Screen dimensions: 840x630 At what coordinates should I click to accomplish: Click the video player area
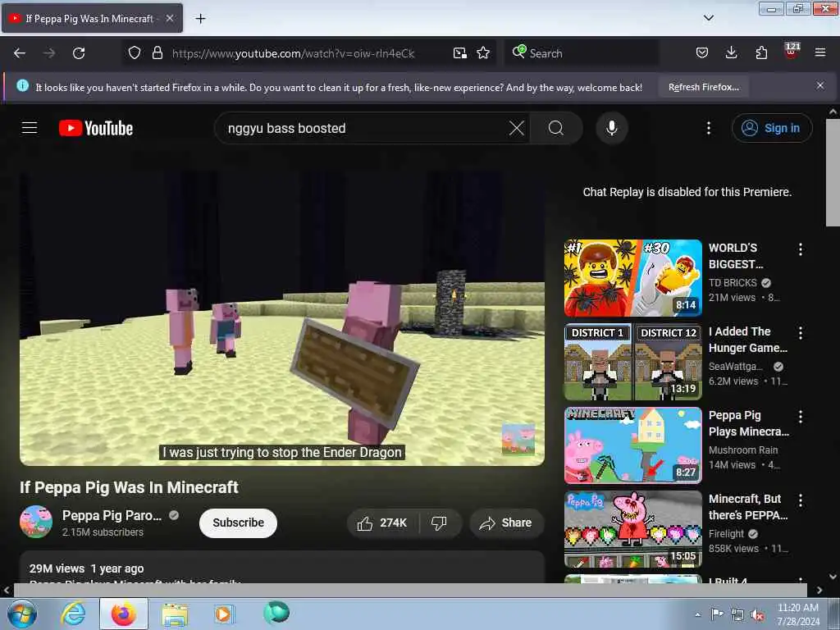click(282, 317)
